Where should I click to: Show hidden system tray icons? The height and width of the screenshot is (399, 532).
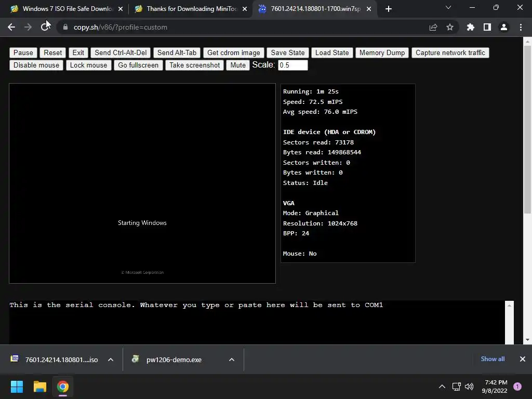[442, 387]
